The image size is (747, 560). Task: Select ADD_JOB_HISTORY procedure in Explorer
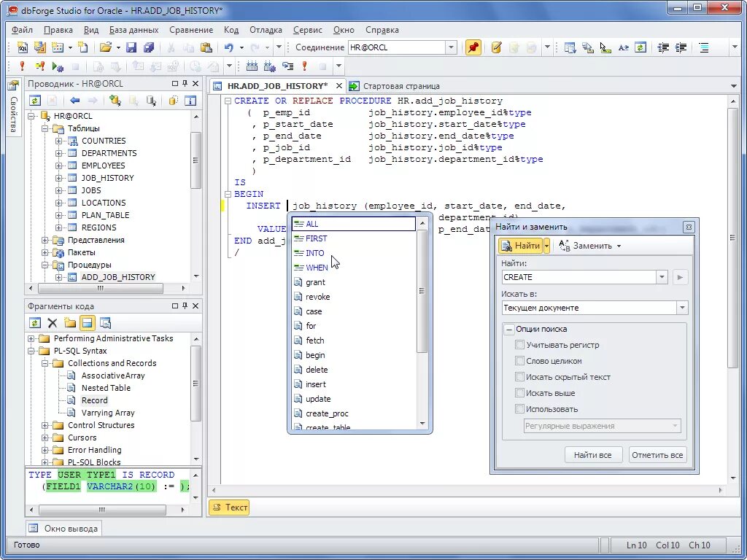(118, 277)
